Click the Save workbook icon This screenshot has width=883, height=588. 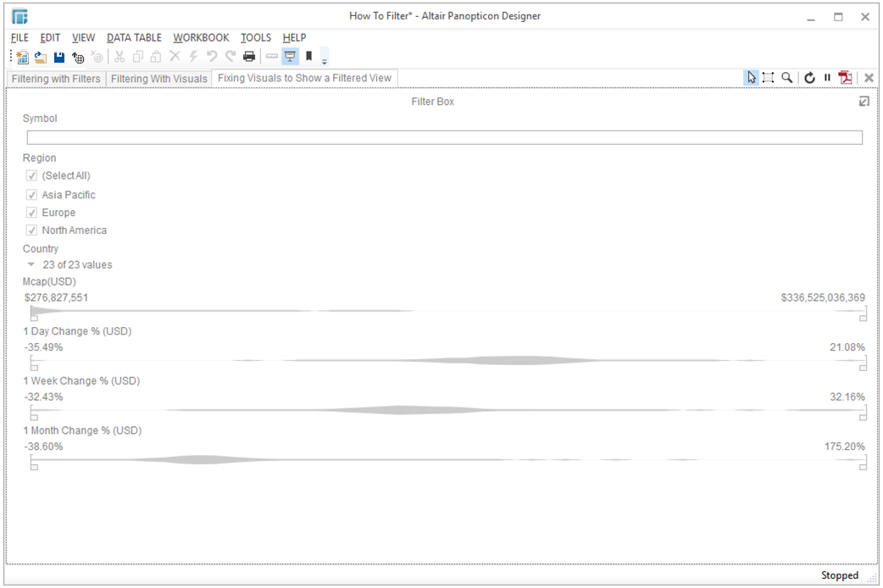(59, 57)
